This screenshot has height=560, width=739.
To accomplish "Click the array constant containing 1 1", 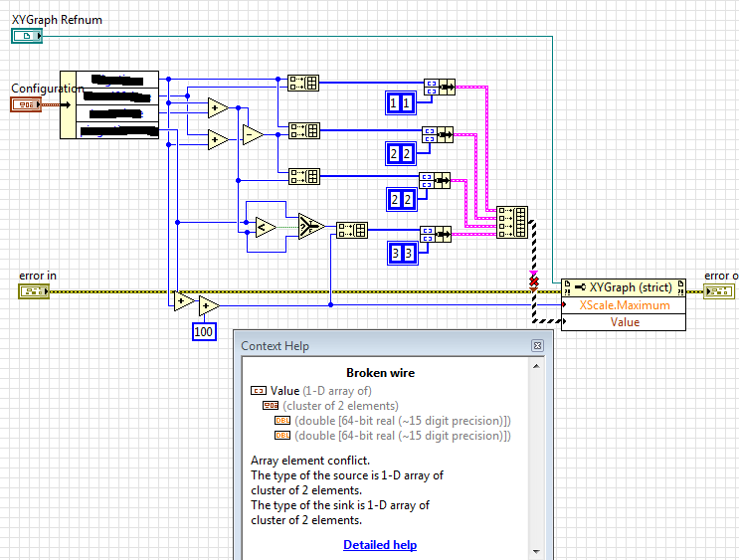I will 400,102.
